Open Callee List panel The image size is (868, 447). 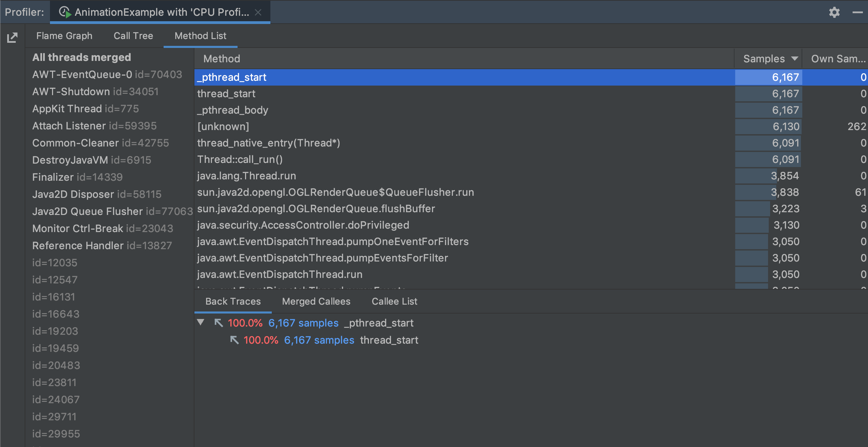[394, 302]
